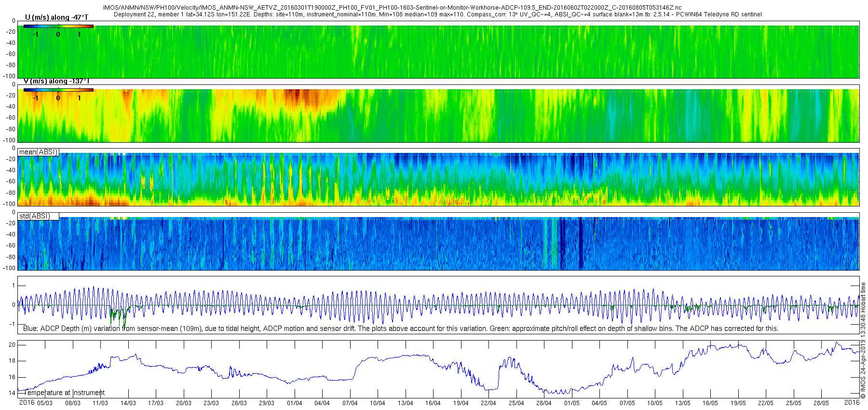Select the 'V (m/s) along -137°T' panel title
Screen dimensions: 868x410
pos(56,81)
